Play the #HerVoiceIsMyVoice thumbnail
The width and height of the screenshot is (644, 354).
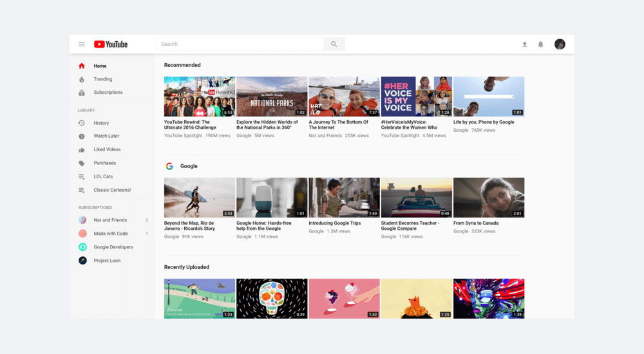(x=417, y=97)
